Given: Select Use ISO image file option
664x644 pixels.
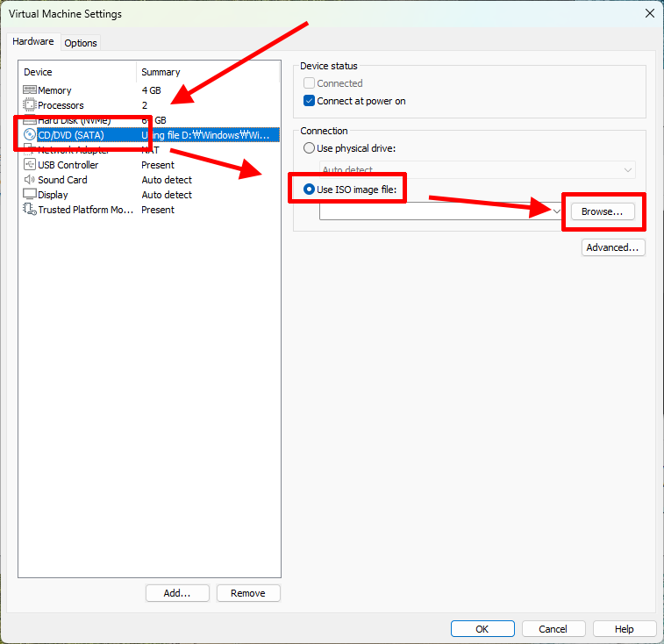Looking at the screenshot, I should (309, 189).
